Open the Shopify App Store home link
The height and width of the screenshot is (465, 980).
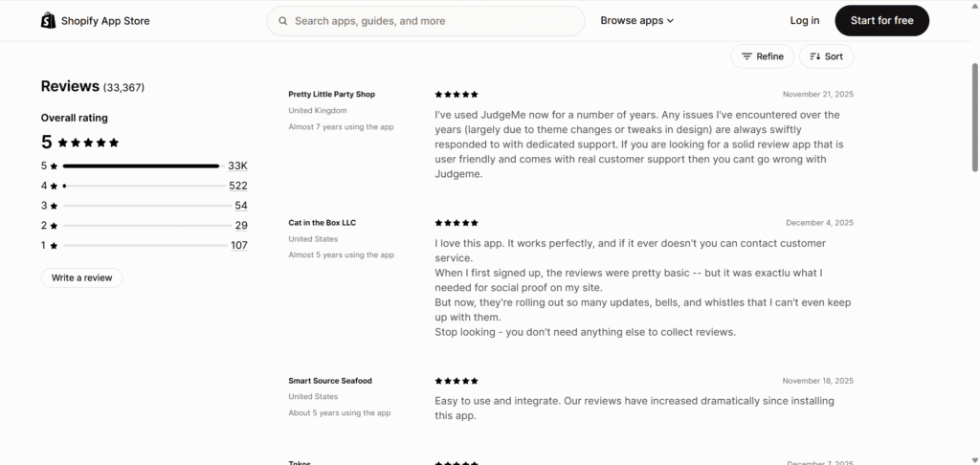click(x=105, y=20)
